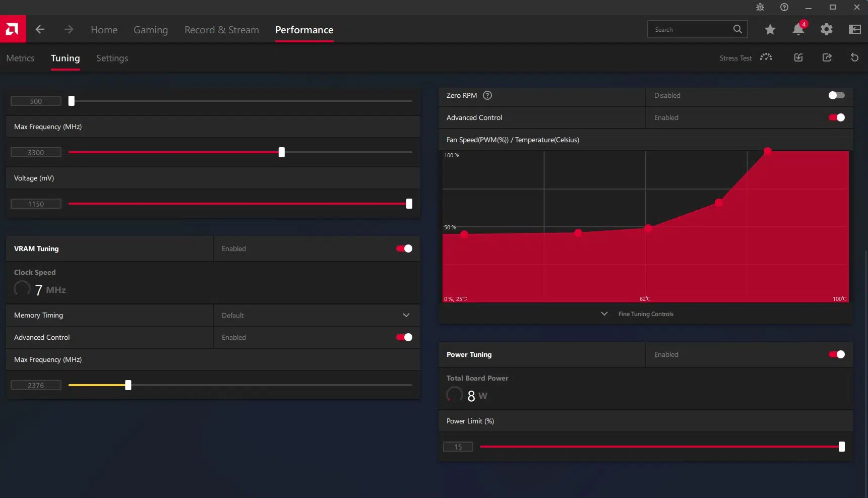
Task: Click the load profile icon
Action: 798,57
